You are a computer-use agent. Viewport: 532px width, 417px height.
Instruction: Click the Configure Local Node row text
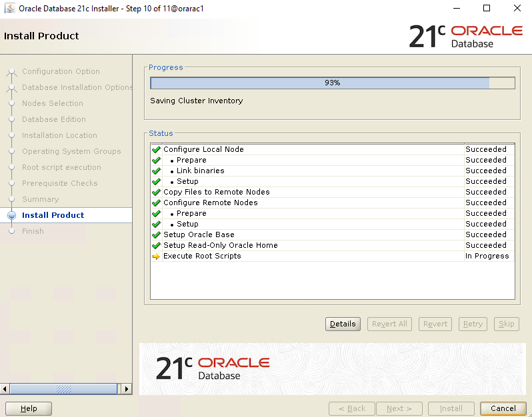[203, 149]
